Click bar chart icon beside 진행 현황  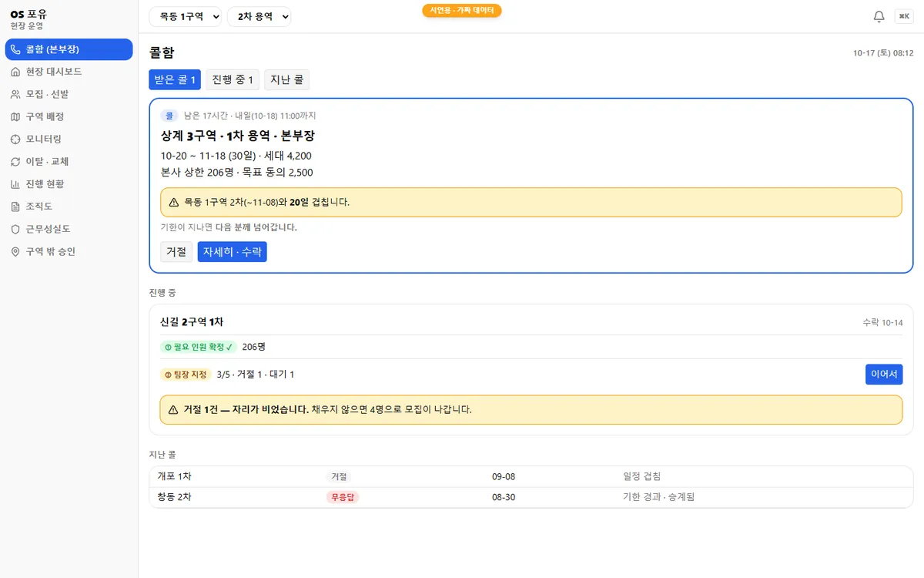(15, 184)
